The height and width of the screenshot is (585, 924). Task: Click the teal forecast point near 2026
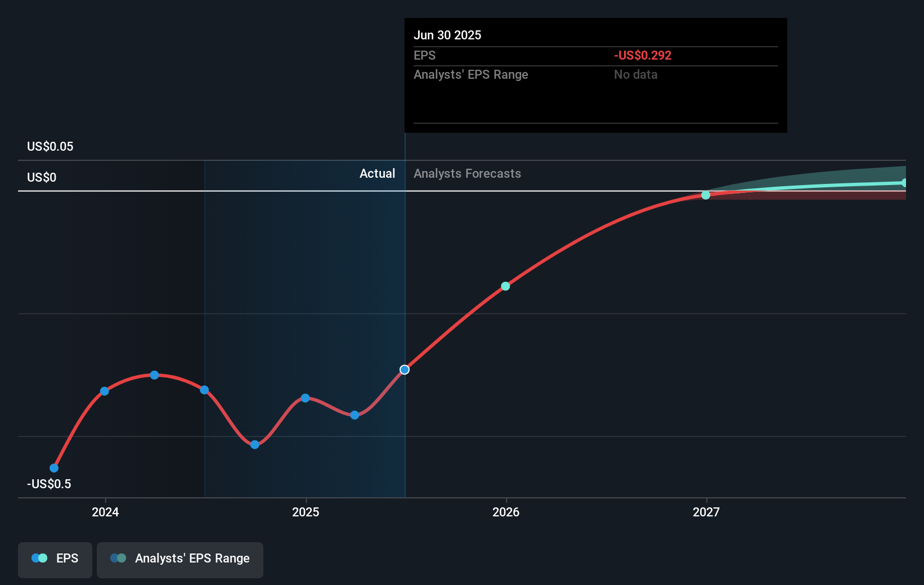(505, 286)
